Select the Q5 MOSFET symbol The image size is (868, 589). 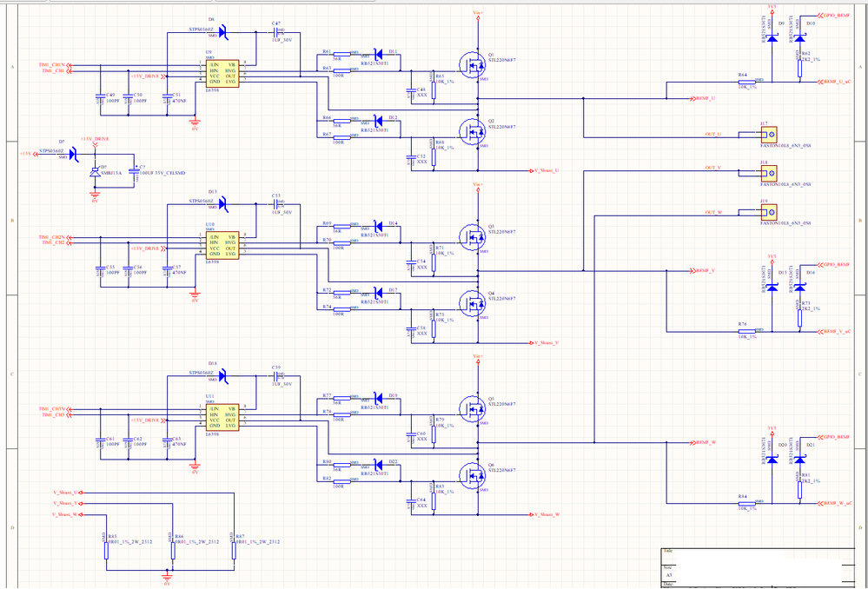(x=472, y=409)
